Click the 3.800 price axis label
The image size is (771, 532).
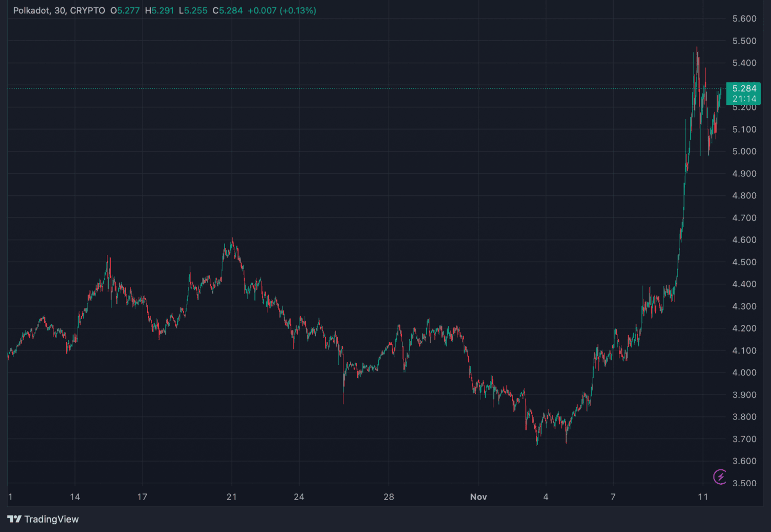pos(744,416)
